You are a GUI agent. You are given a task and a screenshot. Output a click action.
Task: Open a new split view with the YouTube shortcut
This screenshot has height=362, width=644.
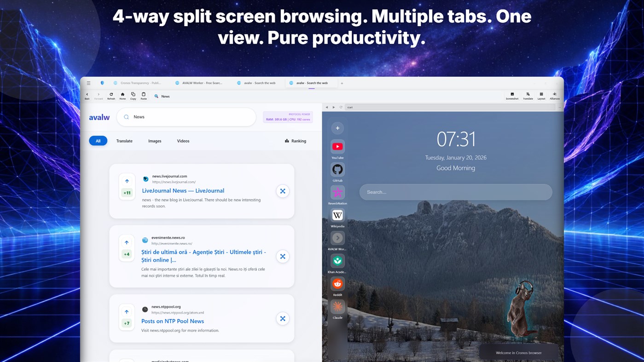click(337, 146)
